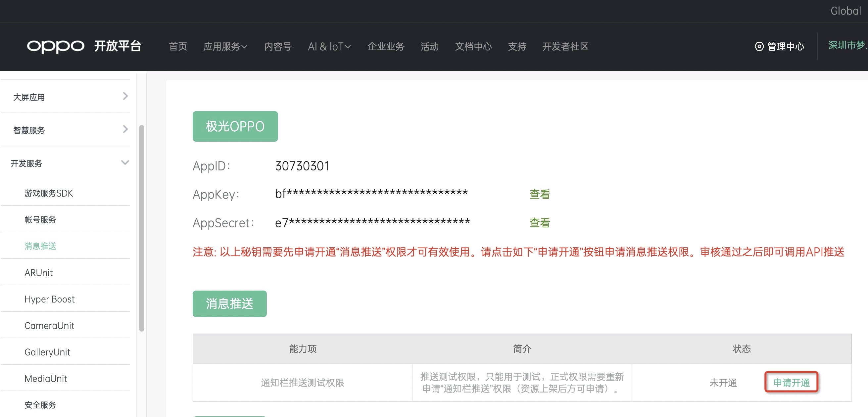Expand the 智慧服务 sidebar chevron

(x=125, y=129)
